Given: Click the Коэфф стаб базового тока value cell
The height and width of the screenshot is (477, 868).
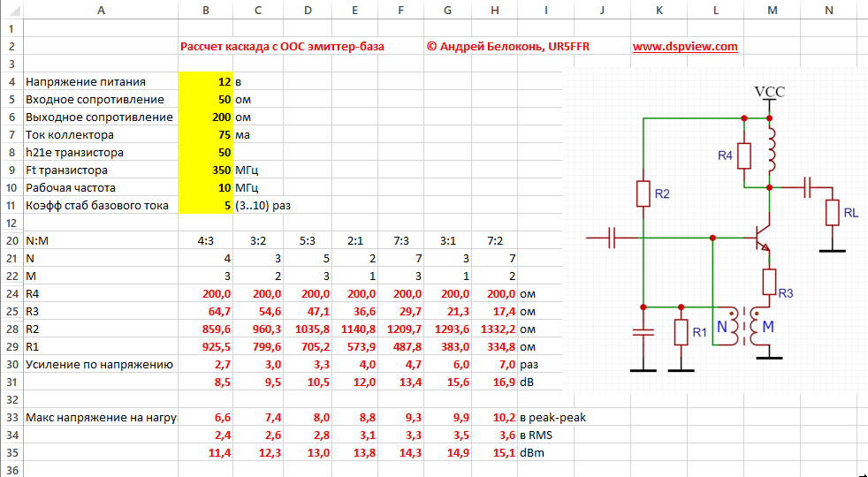Looking at the screenshot, I should [x=205, y=205].
